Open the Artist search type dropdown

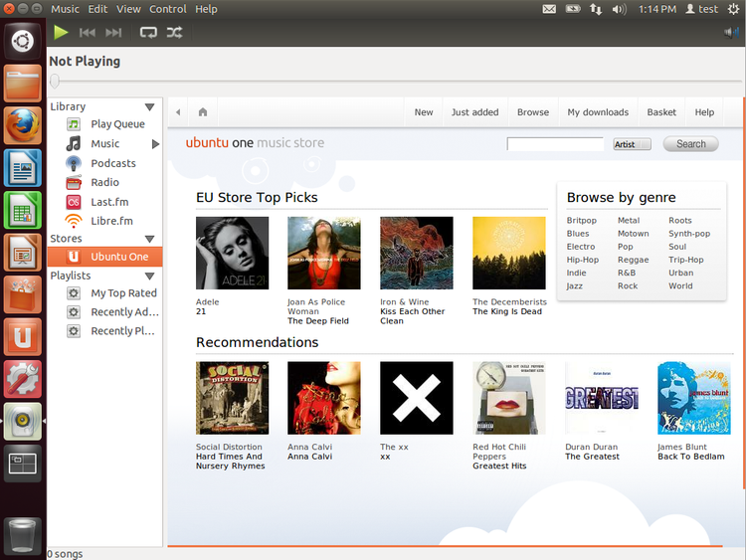(632, 144)
